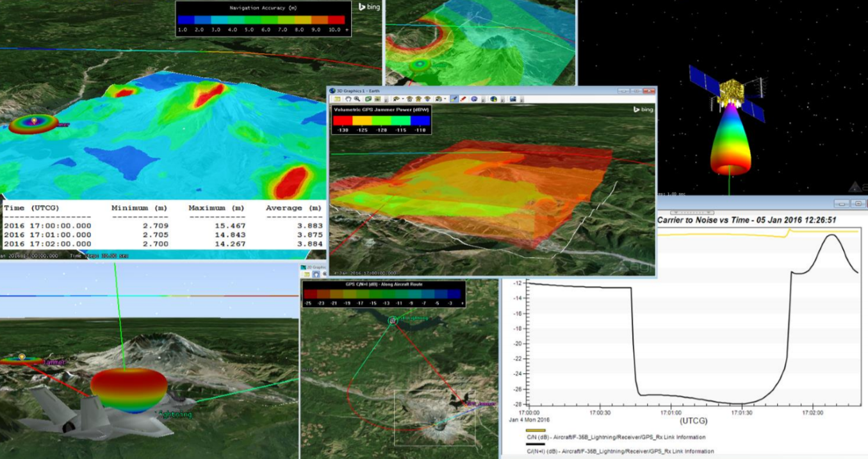Click the 15.467 maximum value in table
The width and height of the screenshot is (868, 459).
click(x=229, y=226)
